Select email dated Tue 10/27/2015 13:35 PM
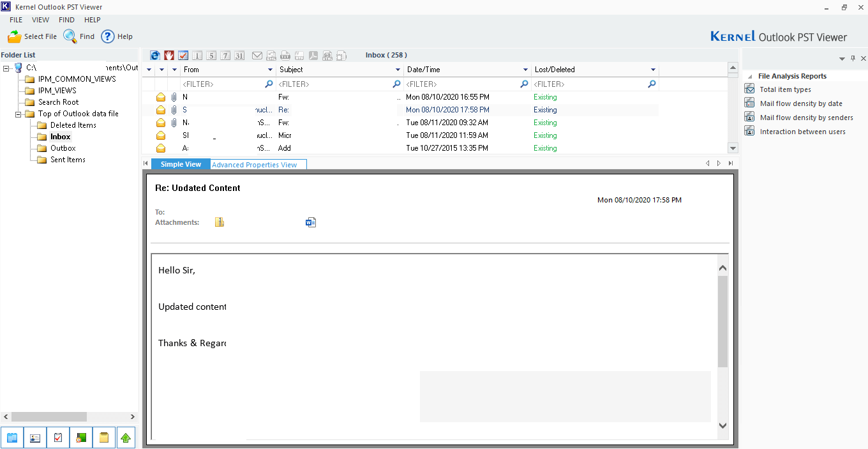This screenshot has width=868, height=449. pyautogui.click(x=400, y=148)
